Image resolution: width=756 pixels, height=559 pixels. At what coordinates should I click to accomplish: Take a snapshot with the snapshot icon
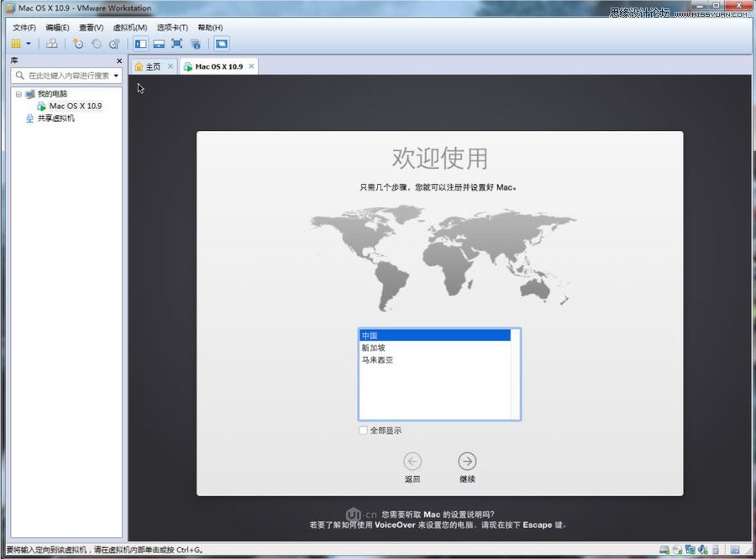tap(79, 44)
